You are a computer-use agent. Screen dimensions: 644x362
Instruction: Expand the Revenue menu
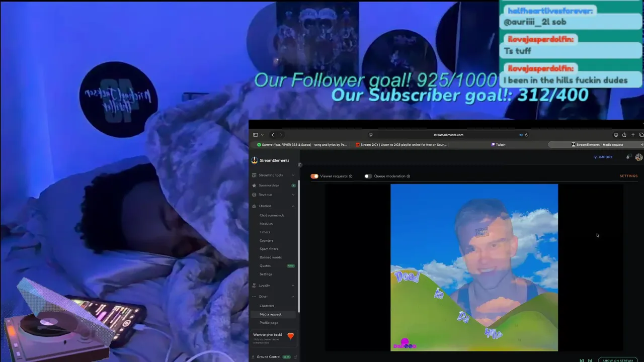pyautogui.click(x=274, y=195)
